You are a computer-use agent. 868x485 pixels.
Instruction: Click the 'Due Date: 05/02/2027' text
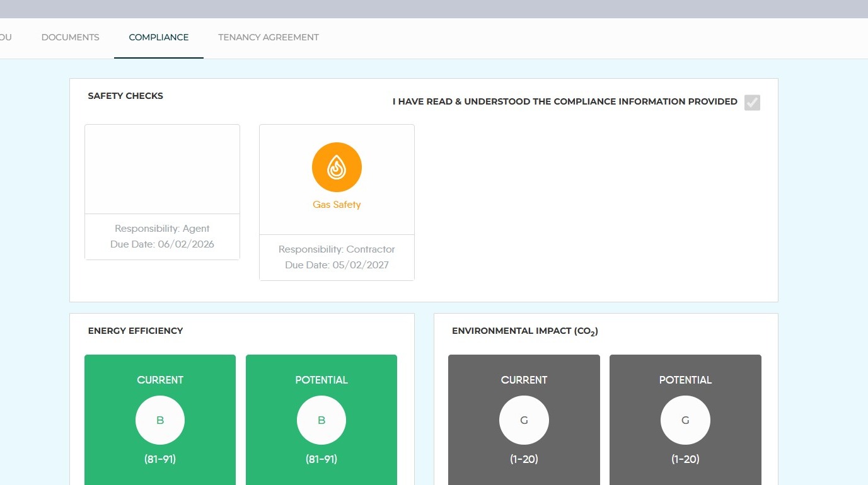pyautogui.click(x=337, y=265)
